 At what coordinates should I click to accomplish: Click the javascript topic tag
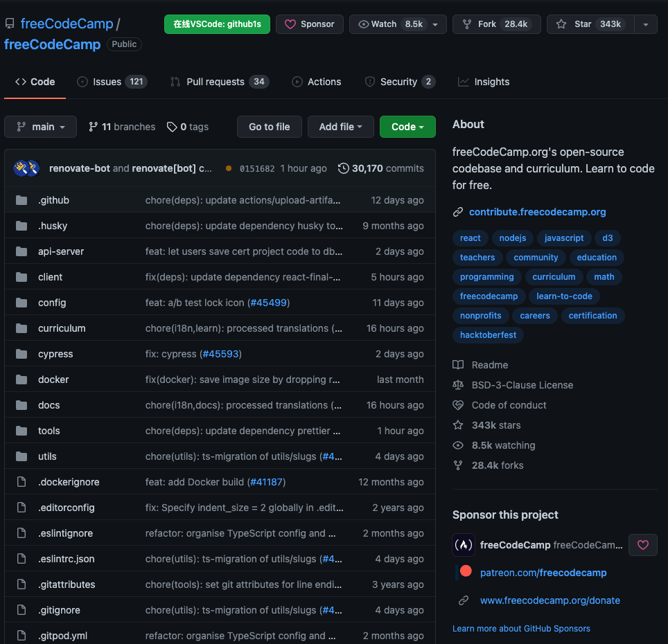pyautogui.click(x=564, y=238)
